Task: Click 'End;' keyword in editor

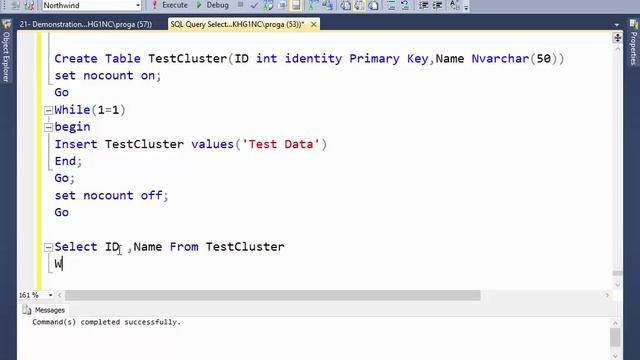Action: [68, 161]
